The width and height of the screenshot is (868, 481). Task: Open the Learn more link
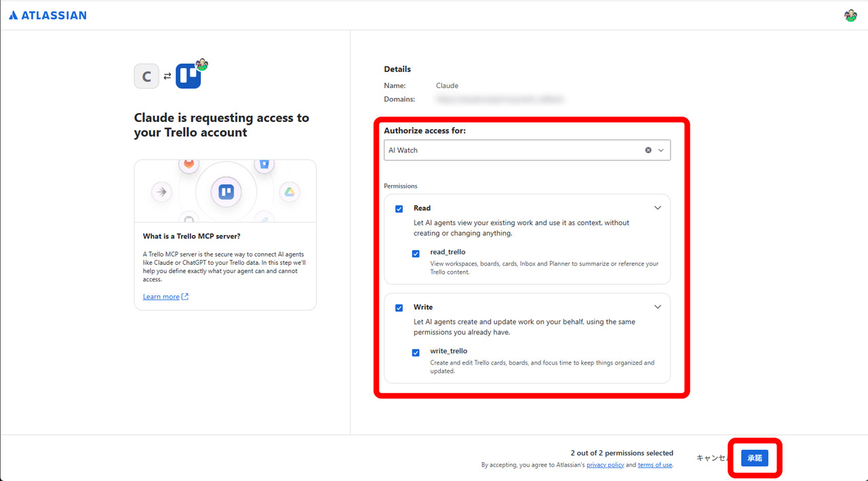(x=165, y=297)
